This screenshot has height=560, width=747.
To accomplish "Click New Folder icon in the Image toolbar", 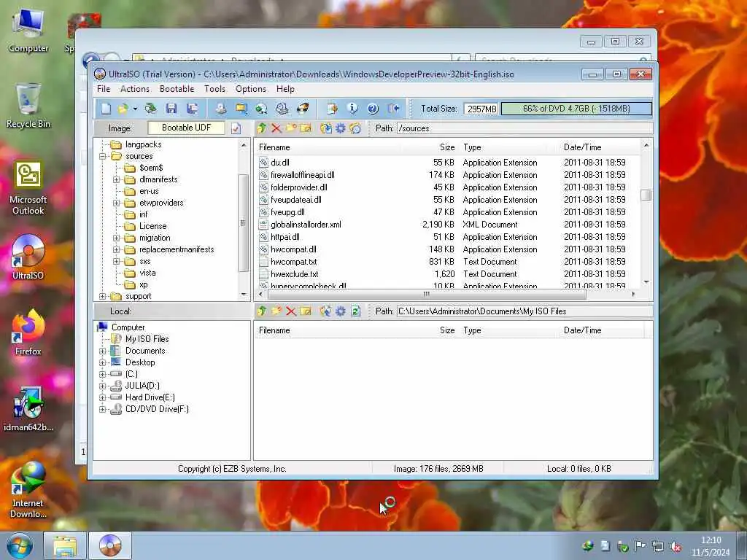I will 291,128.
